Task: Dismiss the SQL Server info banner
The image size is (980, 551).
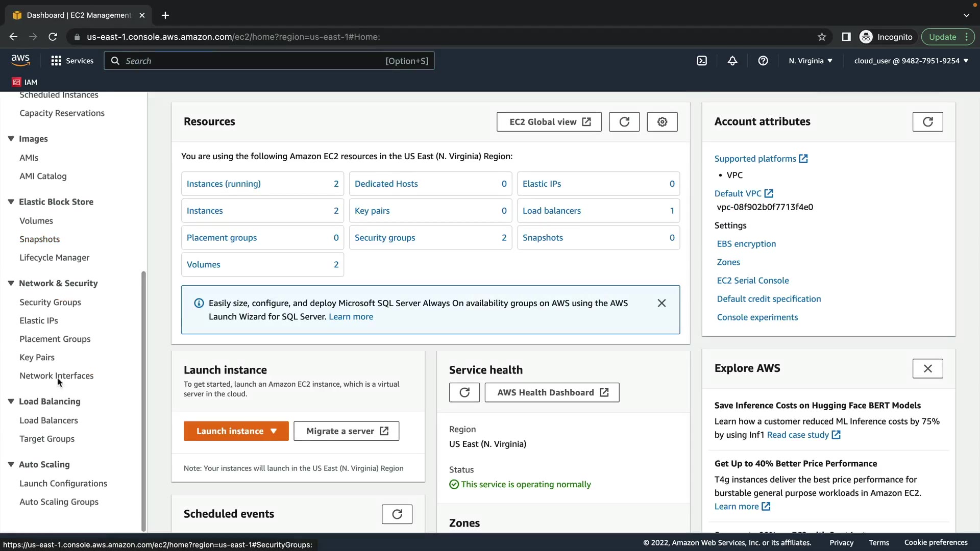Action: click(x=661, y=303)
